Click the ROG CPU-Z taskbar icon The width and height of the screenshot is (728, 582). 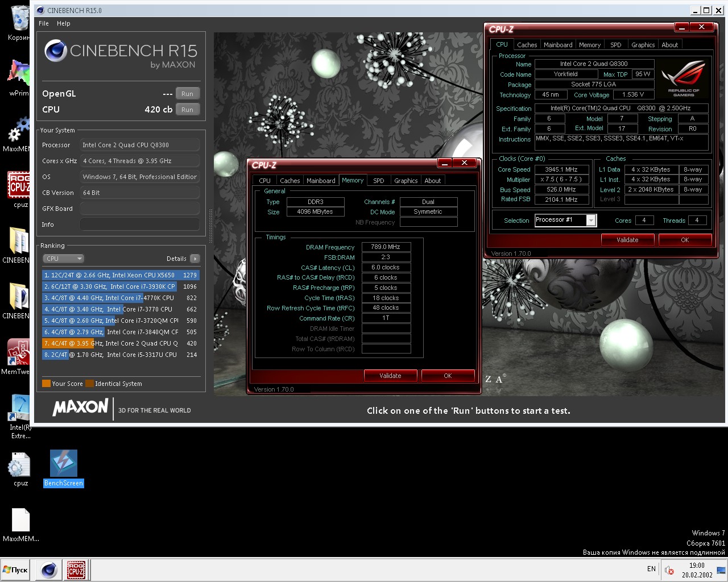point(76,569)
